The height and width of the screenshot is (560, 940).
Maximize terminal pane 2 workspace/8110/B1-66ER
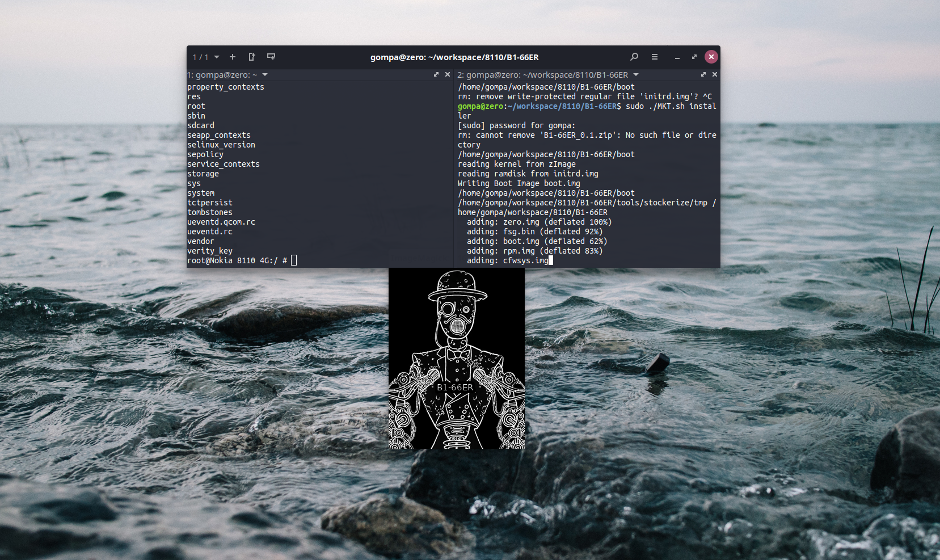(x=703, y=74)
